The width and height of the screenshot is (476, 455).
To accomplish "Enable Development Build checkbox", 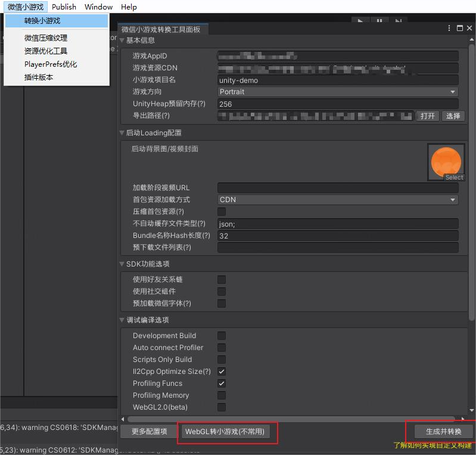I will click(x=222, y=336).
